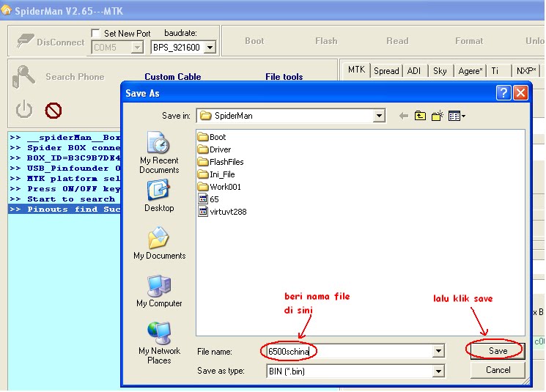
Task: Switch to the Sky tab
Action: coord(440,71)
